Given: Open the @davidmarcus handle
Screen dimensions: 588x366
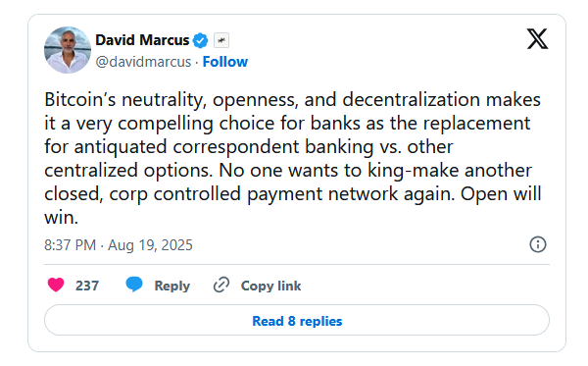Looking at the screenshot, I should coord(143,62).
